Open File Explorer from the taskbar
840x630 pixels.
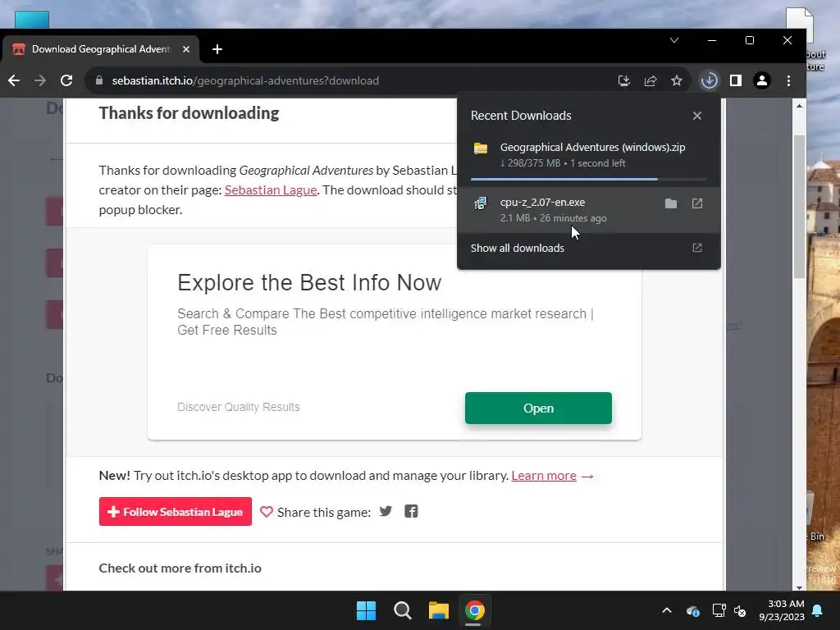[438, 610]
